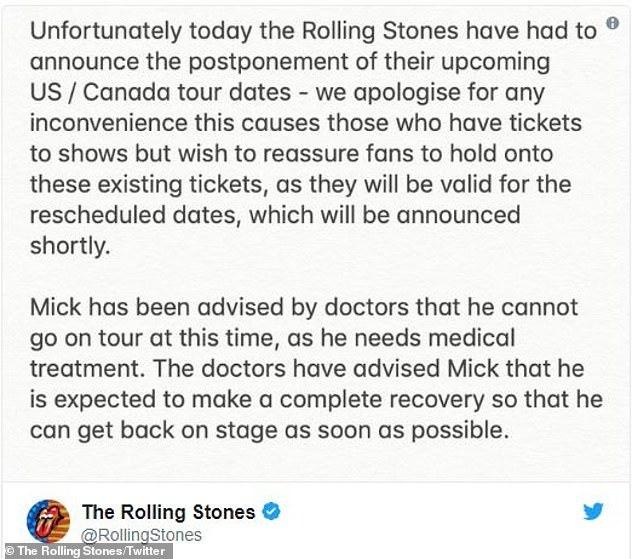Open The Rolling Stones display name
The width and height of the screenshot is (632, 559).
pyautogui.click(x=168, y=512)
